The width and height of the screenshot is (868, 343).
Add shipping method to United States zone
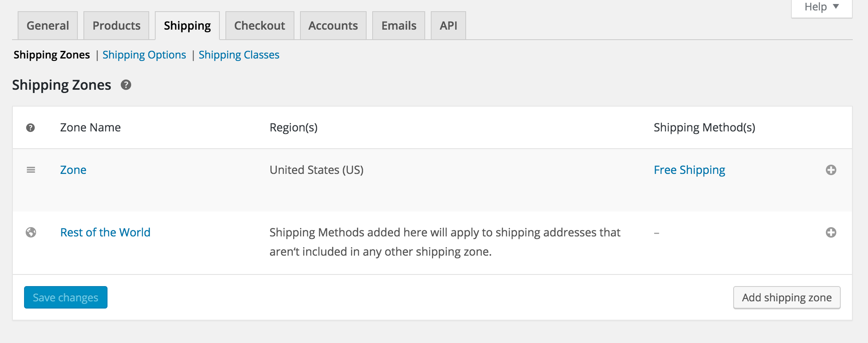(831, 170)
